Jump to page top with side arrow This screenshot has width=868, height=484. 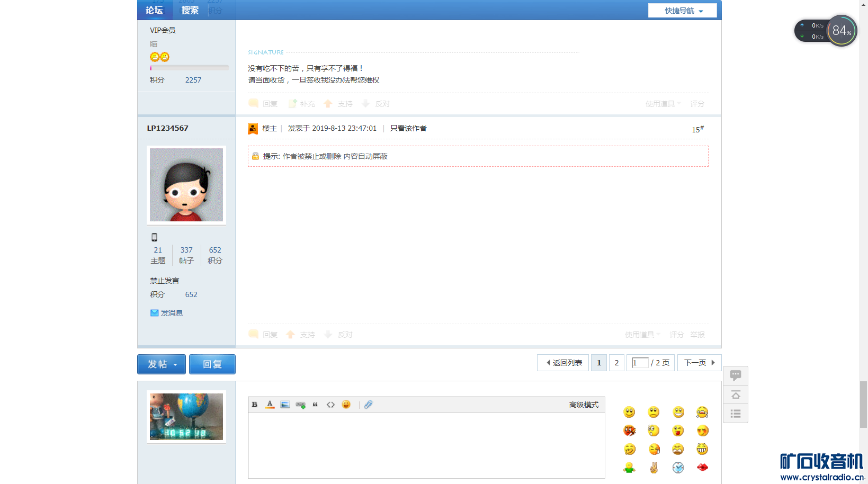[x=736, y=395]
